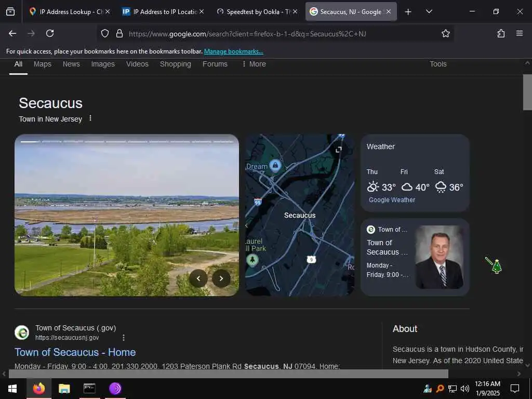Close the Secaucus, NJ Google tab
This screenshot has height=399, width=532.
click(389, 11)
